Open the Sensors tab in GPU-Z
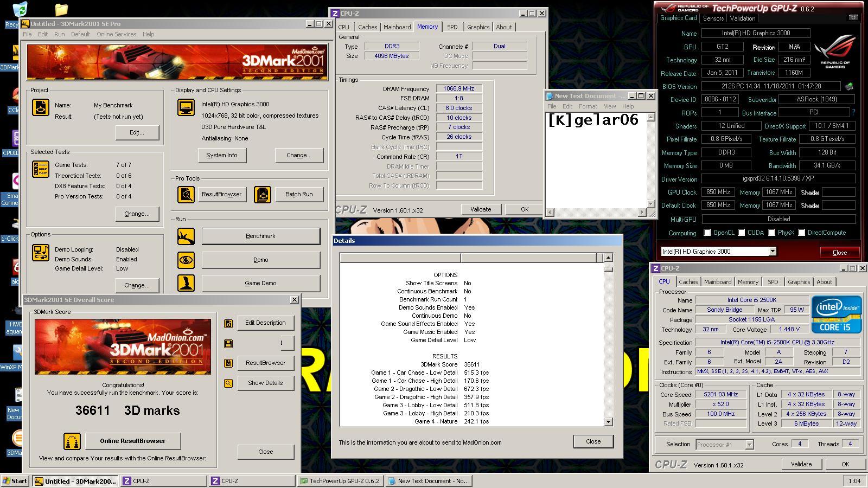This screenshot has height=488, width=868. click(x=713, y=18)
